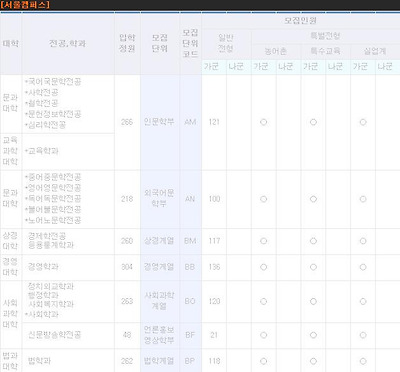This screenshot has width=400, height=372.
Task: Select the 경영계열 recruitment unit
Action: 159,267
